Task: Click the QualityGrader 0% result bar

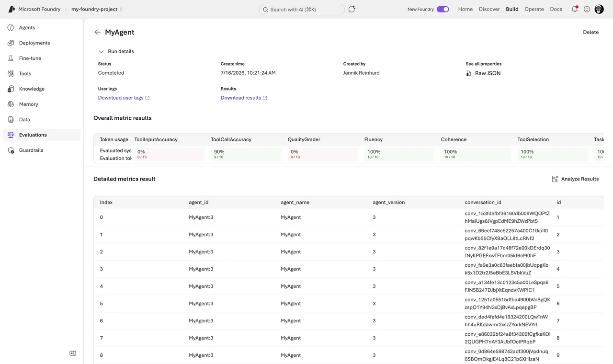Action: [x=323, y=154]
